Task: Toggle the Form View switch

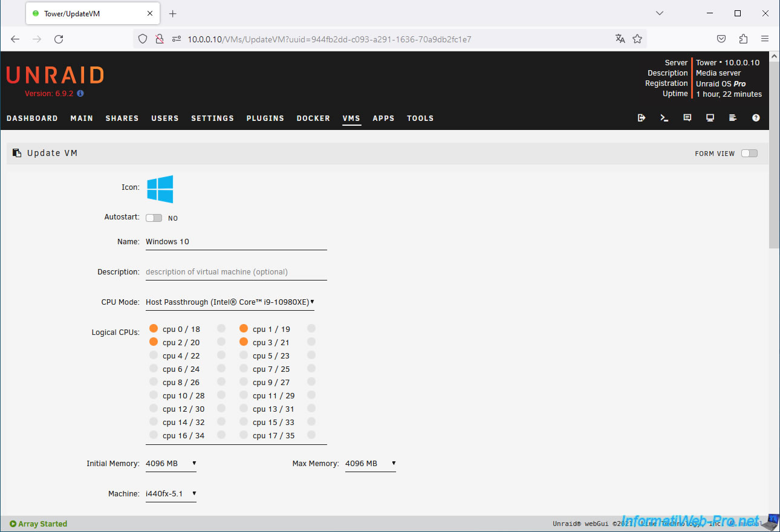Action: [x=749, y=153]
